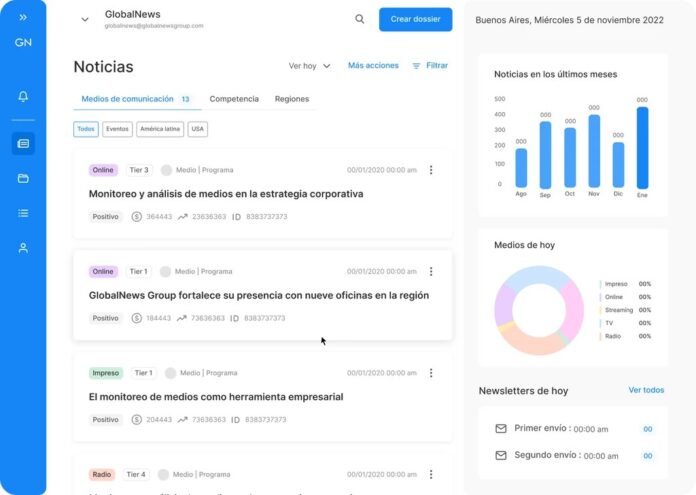Open the user profile icon in sidebar
This screenshot has height=495, width=696.
coord(23,248)
